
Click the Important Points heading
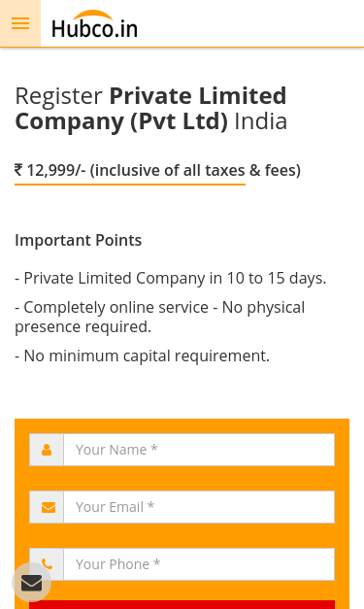[78, 240]
